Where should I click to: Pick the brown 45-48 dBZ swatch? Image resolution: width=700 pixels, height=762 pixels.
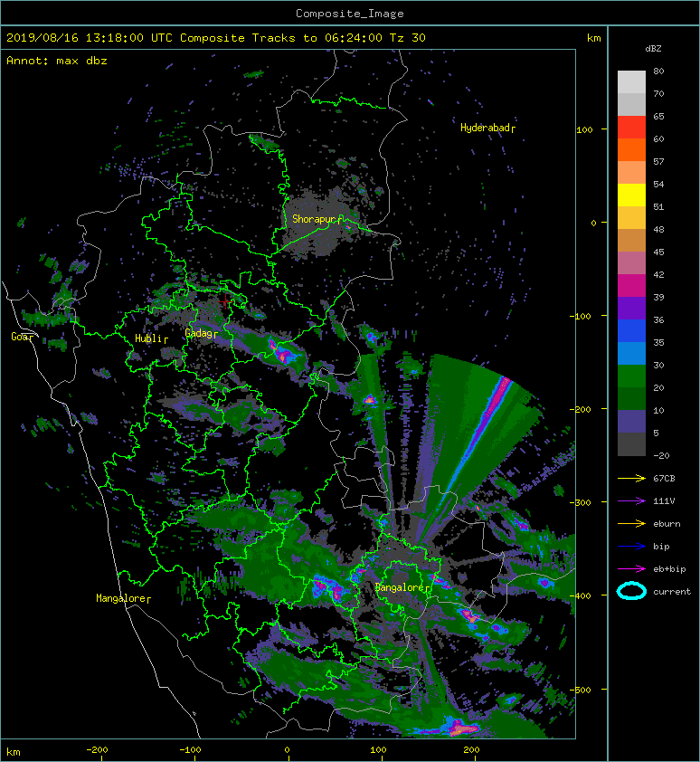point(631,240)
